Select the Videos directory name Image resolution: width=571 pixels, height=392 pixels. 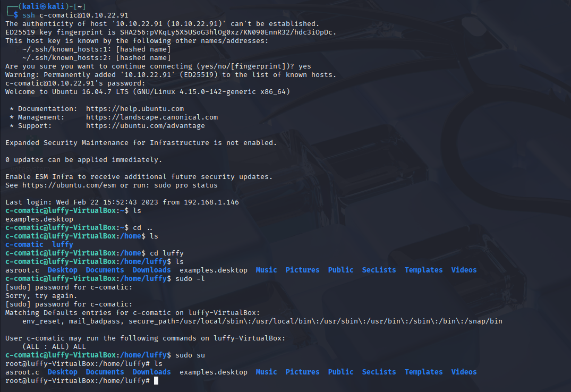464,269
